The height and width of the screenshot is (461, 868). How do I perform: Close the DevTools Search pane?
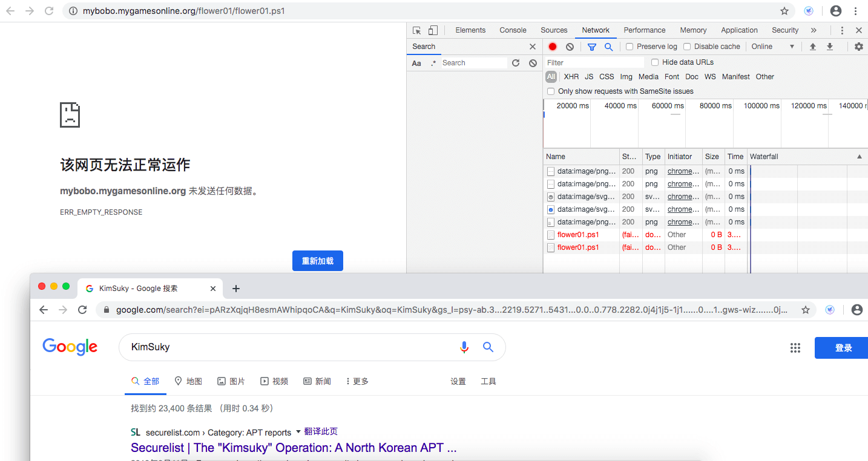click(533, 47)
